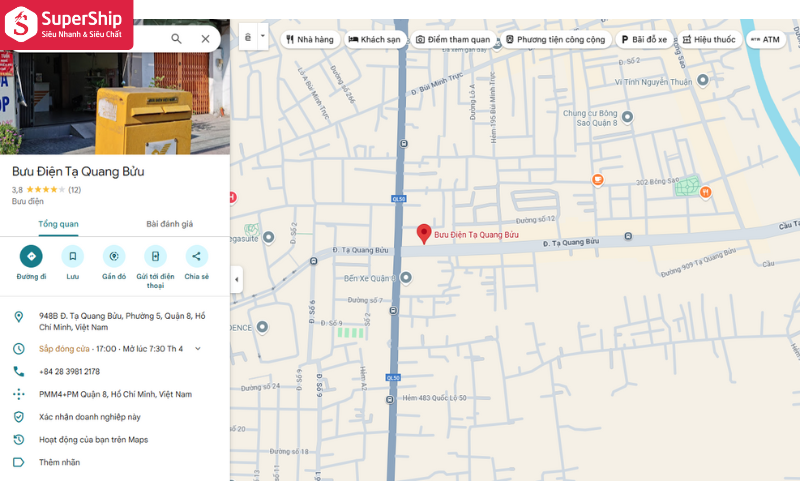Select the Bến Xe Quận 8 marker
The width and height of the screenshot is (800, 500).
[x=406, y=278]
